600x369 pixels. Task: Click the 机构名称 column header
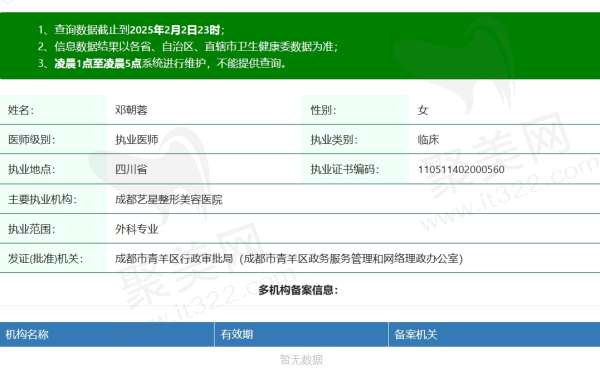[107, 335]
